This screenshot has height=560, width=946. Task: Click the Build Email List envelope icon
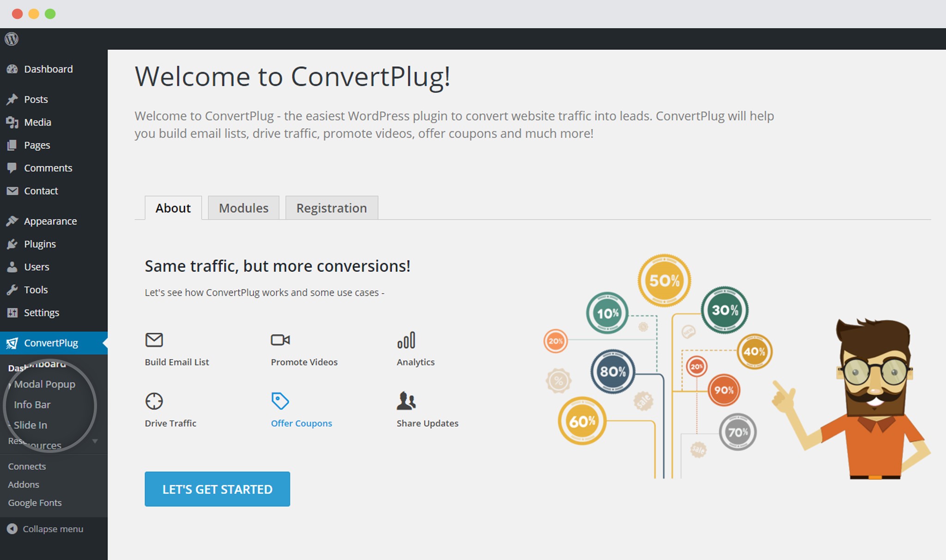pyautogui.click(x=154, y=340)
